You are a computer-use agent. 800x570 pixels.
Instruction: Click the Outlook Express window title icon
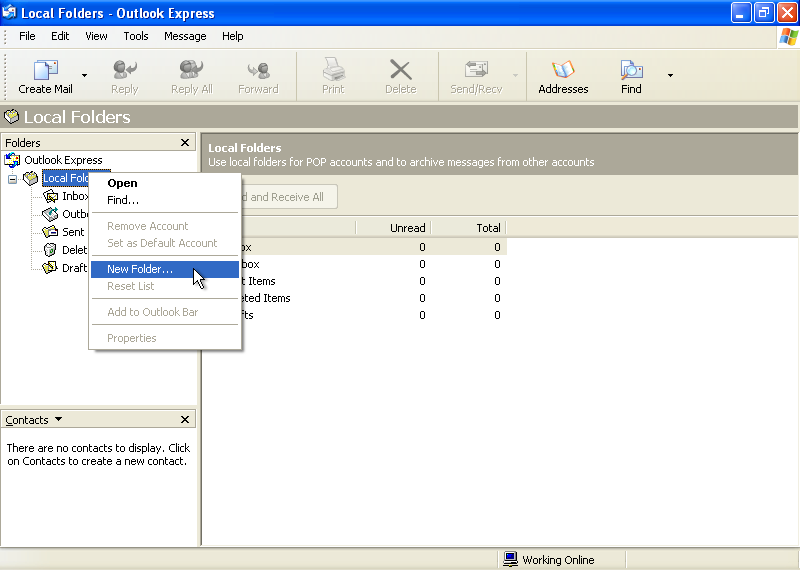(9, 13)
